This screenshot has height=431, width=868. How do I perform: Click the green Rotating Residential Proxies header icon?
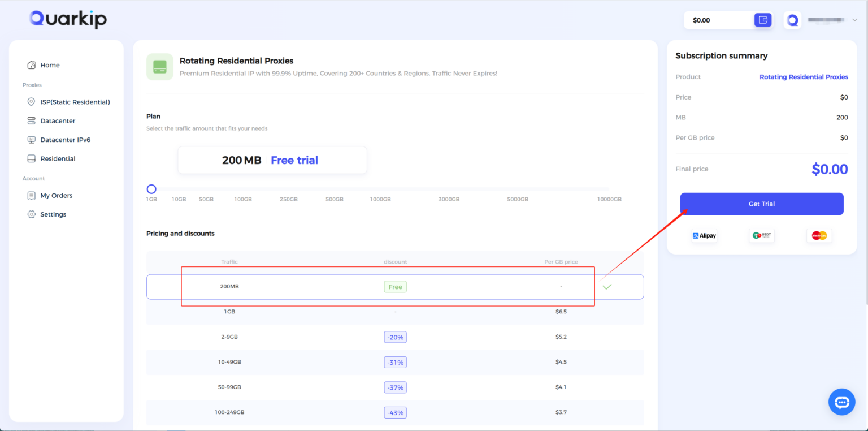point(160,67)
